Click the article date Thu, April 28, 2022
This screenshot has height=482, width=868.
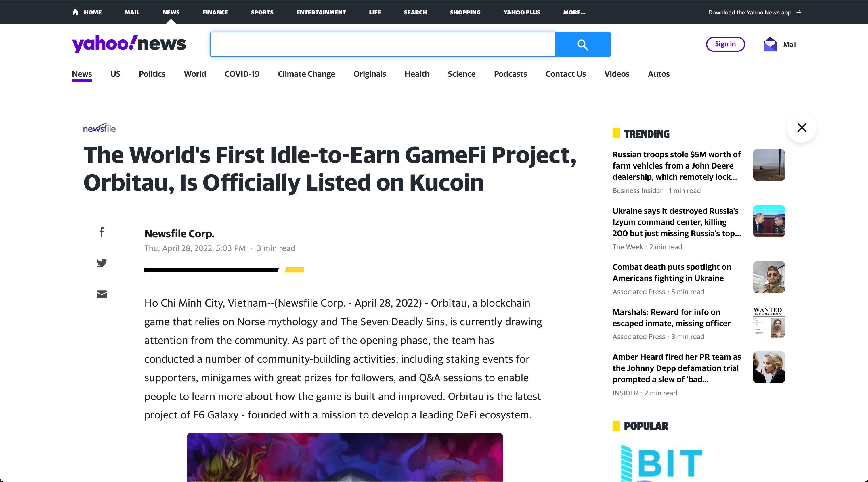pos(195,248)
